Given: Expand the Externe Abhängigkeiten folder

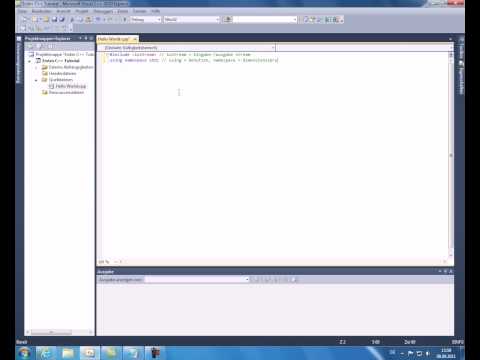Looking at the screenshot, I should click(x=36, y=67).
